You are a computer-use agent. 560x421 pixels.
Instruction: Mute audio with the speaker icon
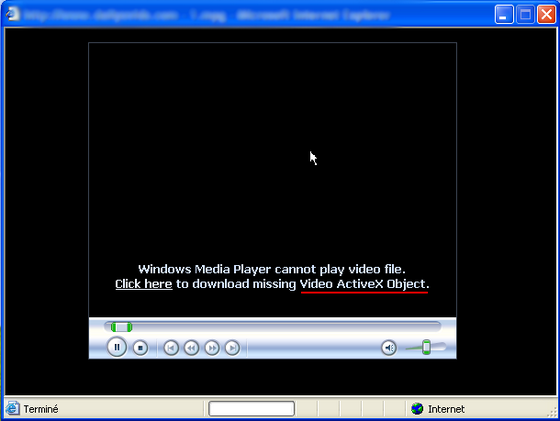pos(389,347)
